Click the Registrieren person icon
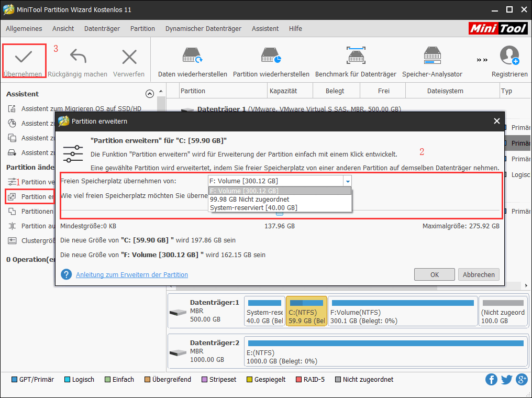 509,55
